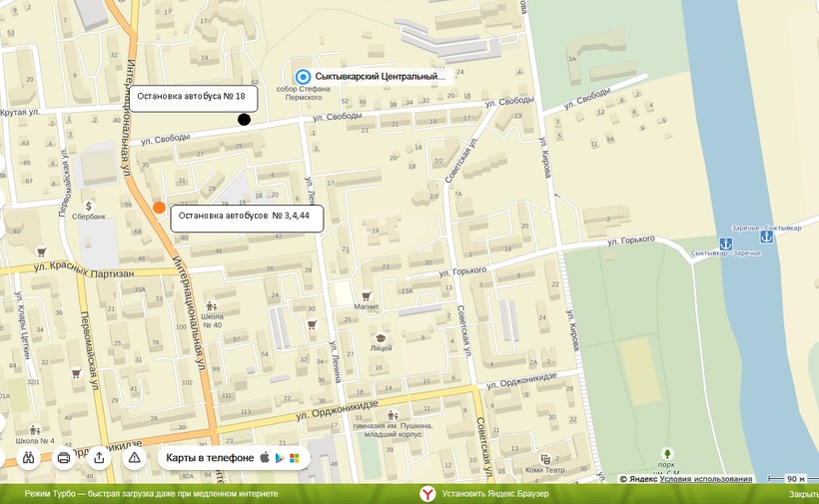This screenshot has height=504, width=819.
Task: Open 'Условия использования' link
Action: click(706, 479)
